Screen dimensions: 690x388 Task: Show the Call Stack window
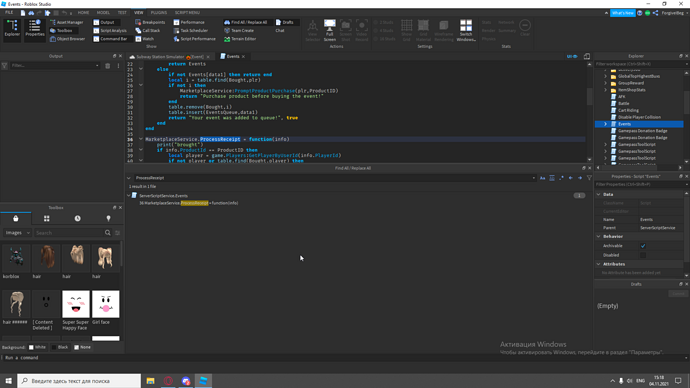(147, 30)
